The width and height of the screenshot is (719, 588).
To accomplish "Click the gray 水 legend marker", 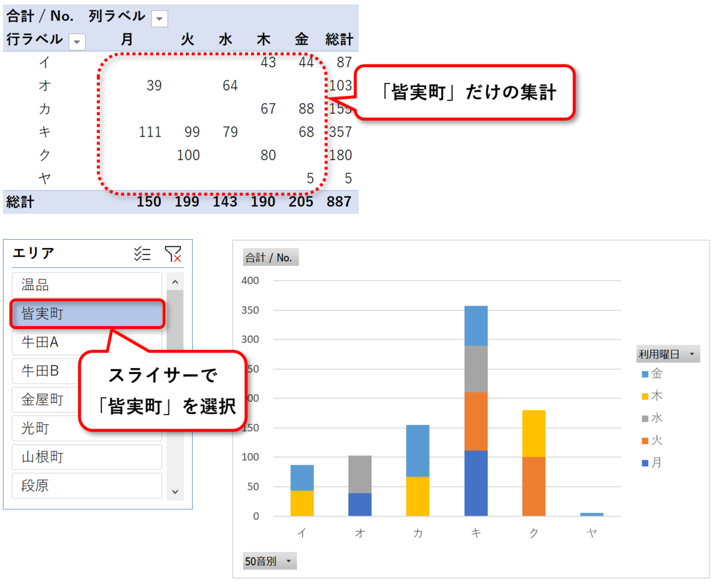I will click(x=646, y=418).
